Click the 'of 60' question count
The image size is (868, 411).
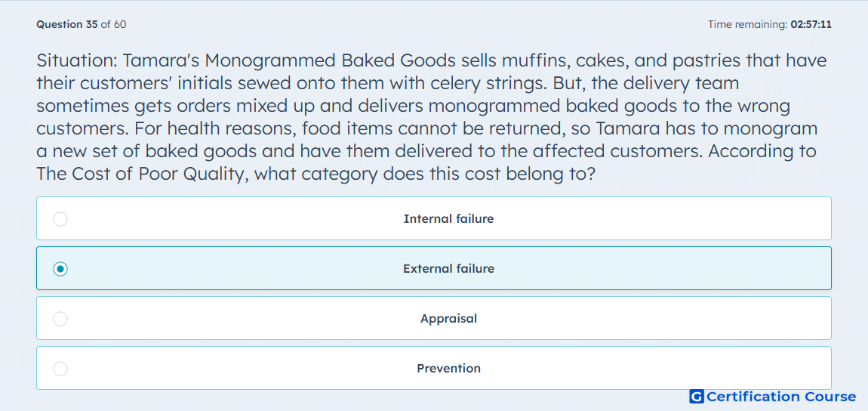coord(113,24)
